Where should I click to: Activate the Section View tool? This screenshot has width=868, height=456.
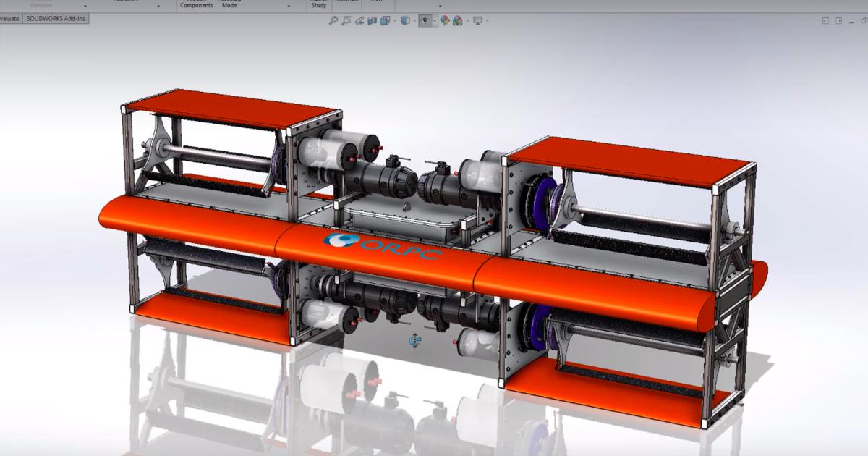[x=372, y=21]
